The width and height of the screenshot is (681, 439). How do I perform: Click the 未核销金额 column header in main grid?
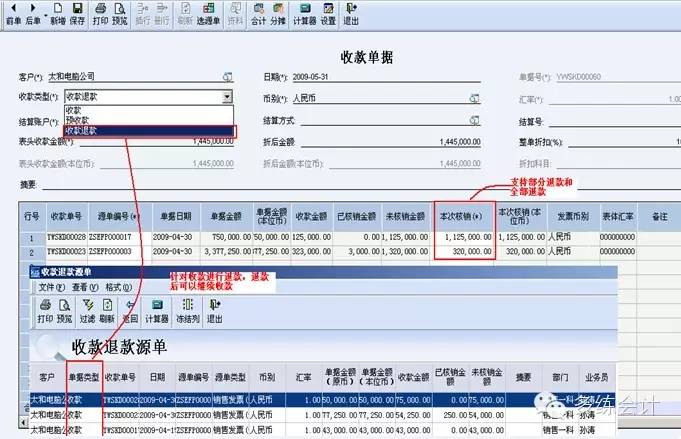point(405,216)
